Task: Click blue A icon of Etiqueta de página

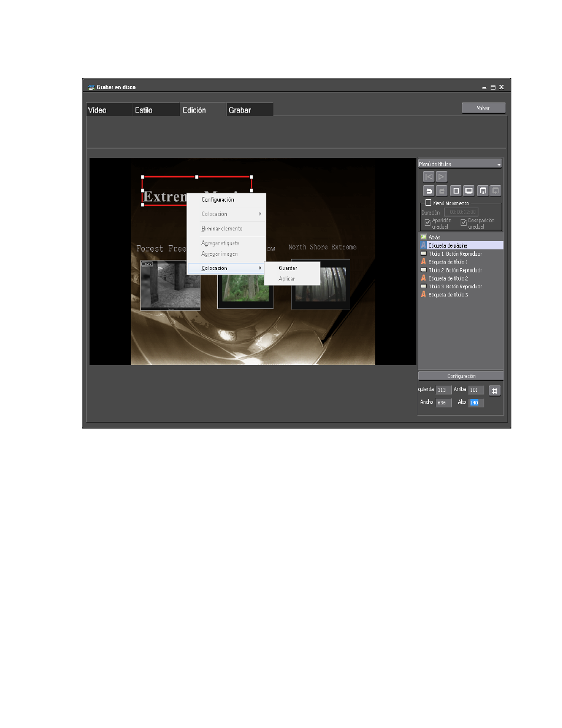Action: coord(423,245)
